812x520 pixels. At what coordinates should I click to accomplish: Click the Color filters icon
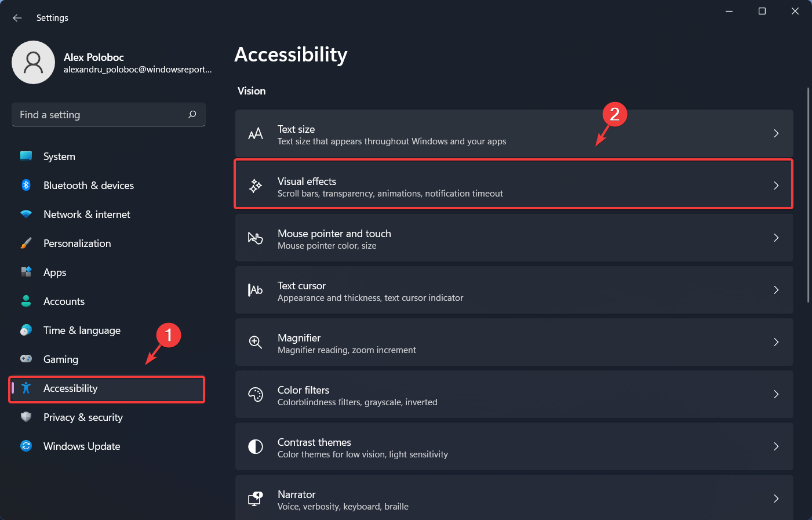coord(256,394)
